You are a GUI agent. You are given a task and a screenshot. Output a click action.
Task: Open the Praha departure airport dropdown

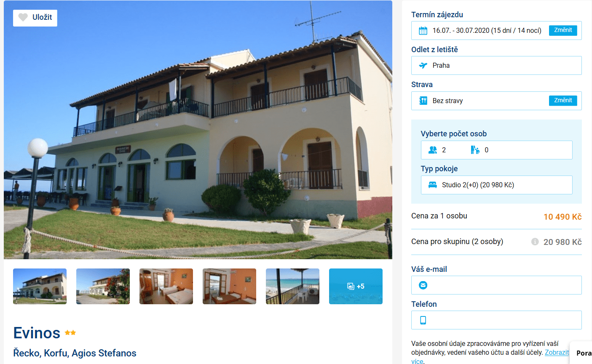[x=496, y=65]
